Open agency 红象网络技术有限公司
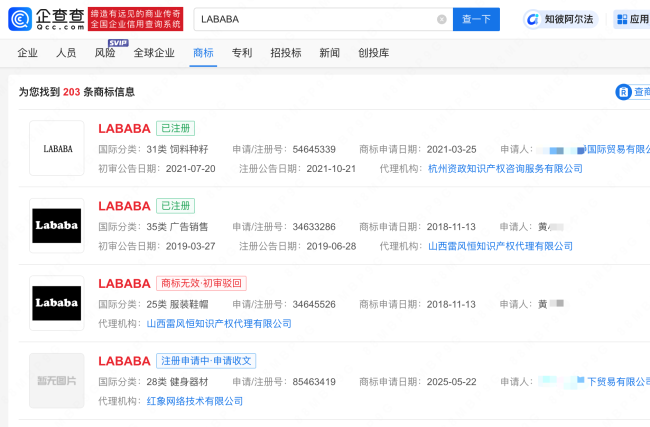Screen dimensions: 650x427 [195, 401]
